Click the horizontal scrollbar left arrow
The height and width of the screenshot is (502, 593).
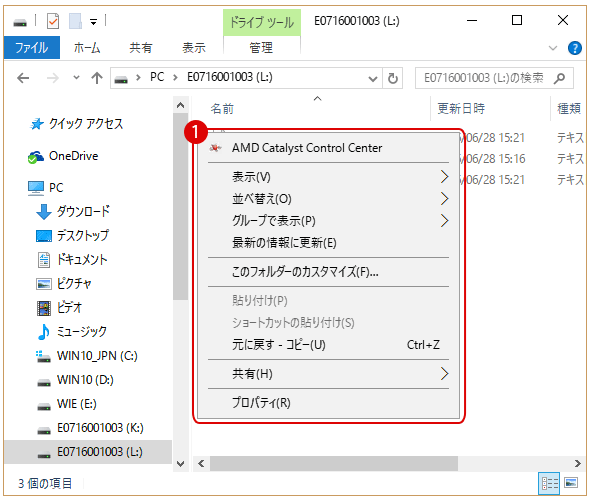[x=201, y=464]
